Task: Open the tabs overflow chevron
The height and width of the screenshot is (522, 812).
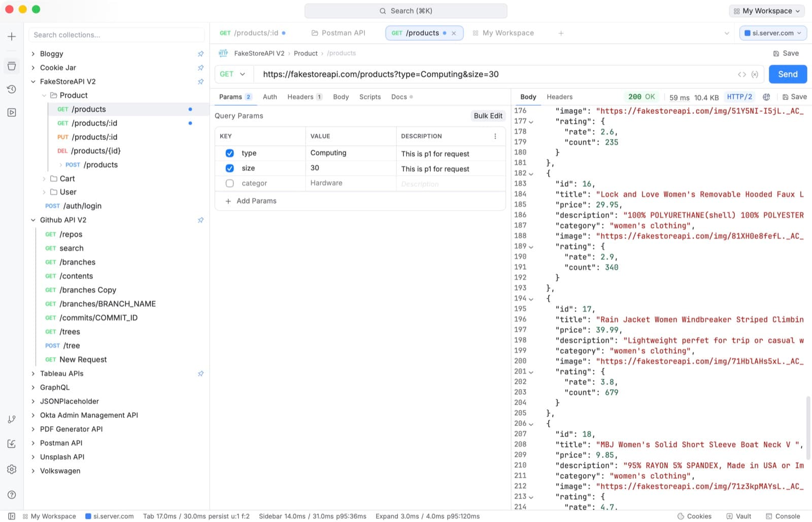Action: pyautogui.click(x=727, y=33)
